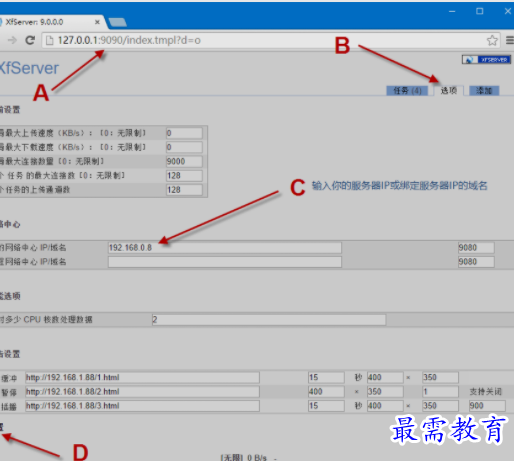Screen dimensions: 514x461
Task: Edit the 缓冲 row width field 400
Action: (385, 377)
